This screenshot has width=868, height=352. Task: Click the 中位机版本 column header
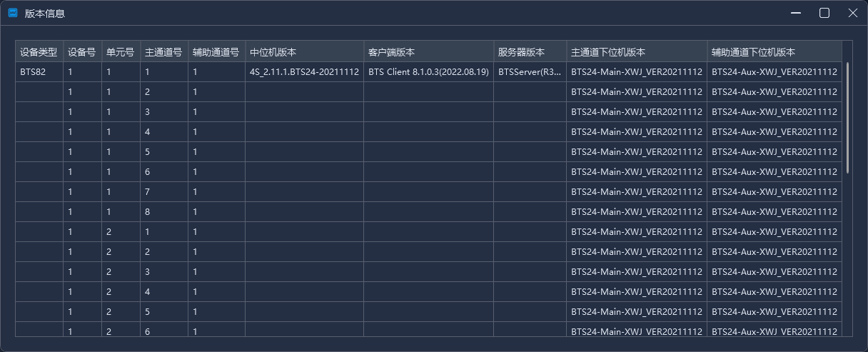pyautogui.click(x=304, y=52)
